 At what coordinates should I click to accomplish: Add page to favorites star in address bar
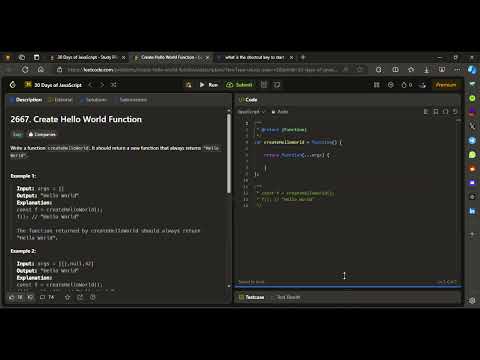(360, 69)
